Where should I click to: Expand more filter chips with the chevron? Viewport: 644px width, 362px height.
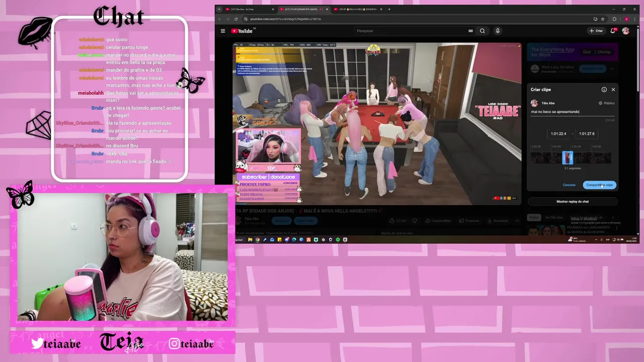(x=613, y=217)
